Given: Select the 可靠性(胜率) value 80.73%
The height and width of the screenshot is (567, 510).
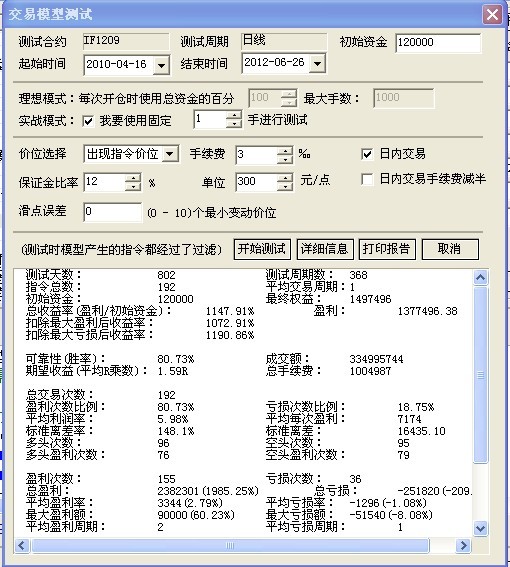Looking at the screenshot, I should coord(176,359).
